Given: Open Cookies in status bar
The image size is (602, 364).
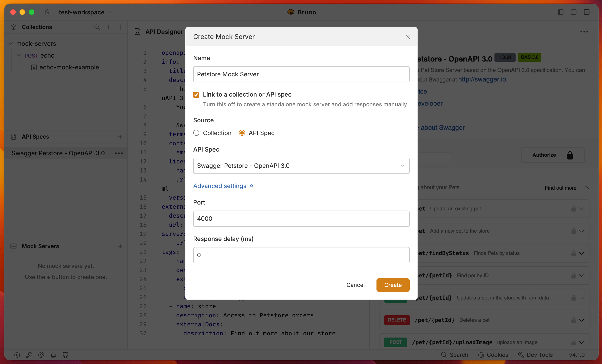Looking at the screenshot, I should (x=493, y=355).
